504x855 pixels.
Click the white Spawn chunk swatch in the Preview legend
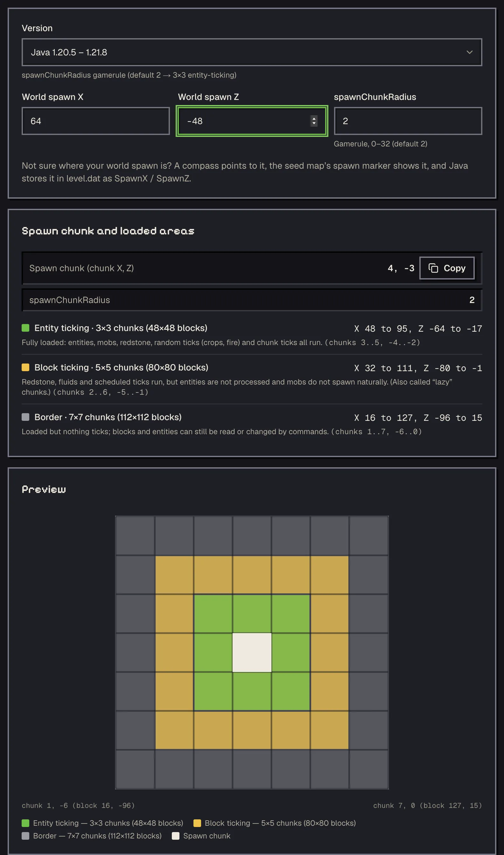pyautogui.click(x=176, y=836)
